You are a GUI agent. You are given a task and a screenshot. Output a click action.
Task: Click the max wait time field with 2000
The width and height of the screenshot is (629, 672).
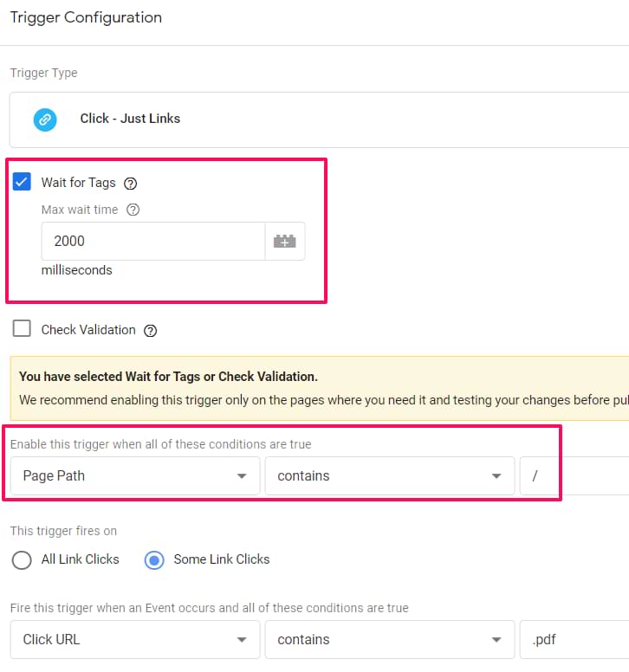(x=152, y=242)
